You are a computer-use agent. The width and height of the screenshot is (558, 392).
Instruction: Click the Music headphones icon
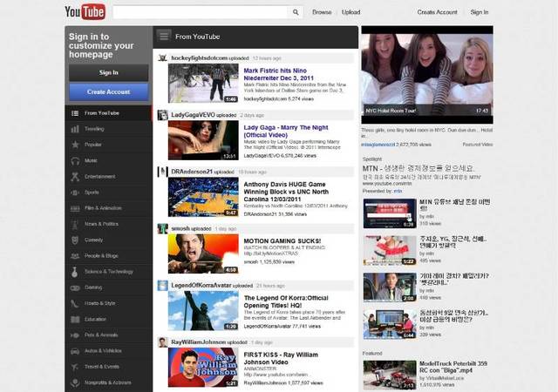75,161
